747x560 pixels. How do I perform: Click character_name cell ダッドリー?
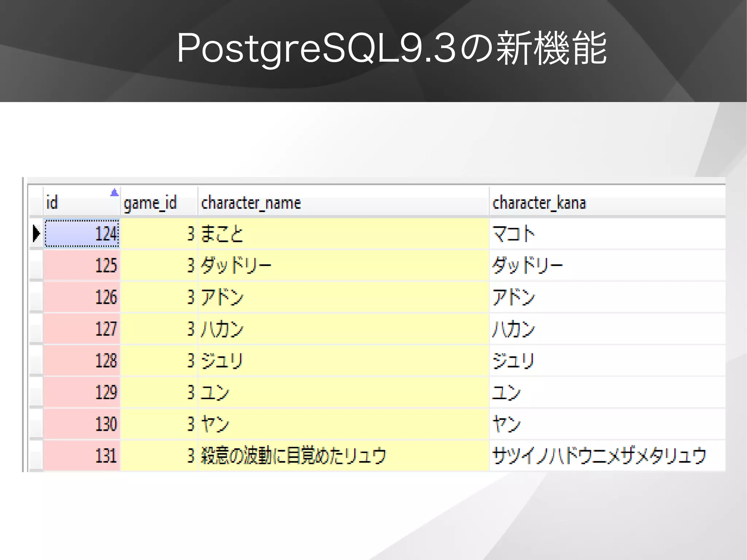tap(343, 265)
